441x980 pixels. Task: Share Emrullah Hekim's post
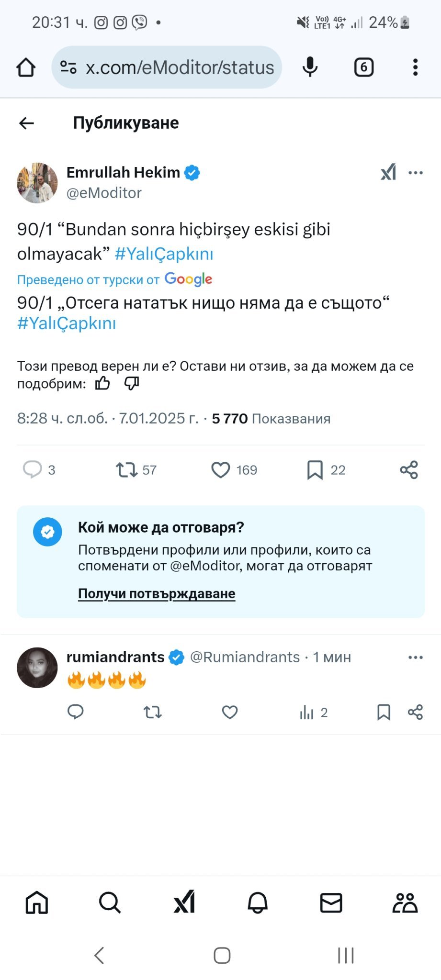click(409, 470)
